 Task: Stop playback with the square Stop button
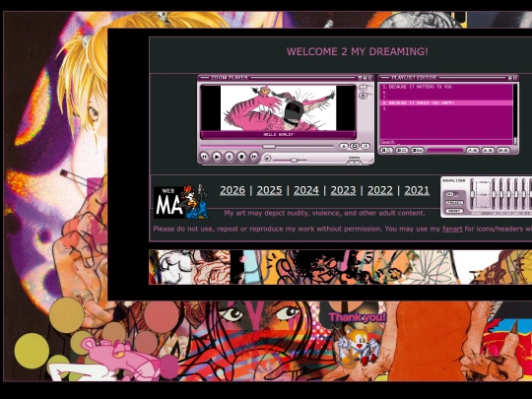click(x=241, y=157)
